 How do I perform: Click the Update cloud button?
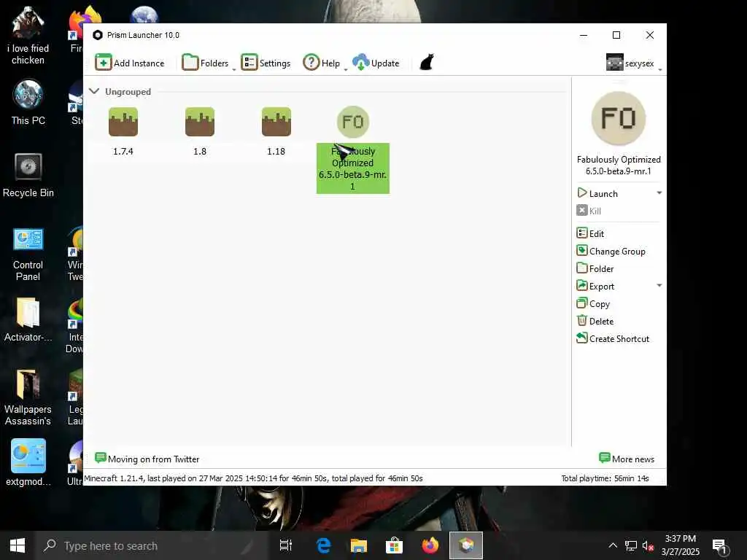pyautogui.click(x=376, y=63)
